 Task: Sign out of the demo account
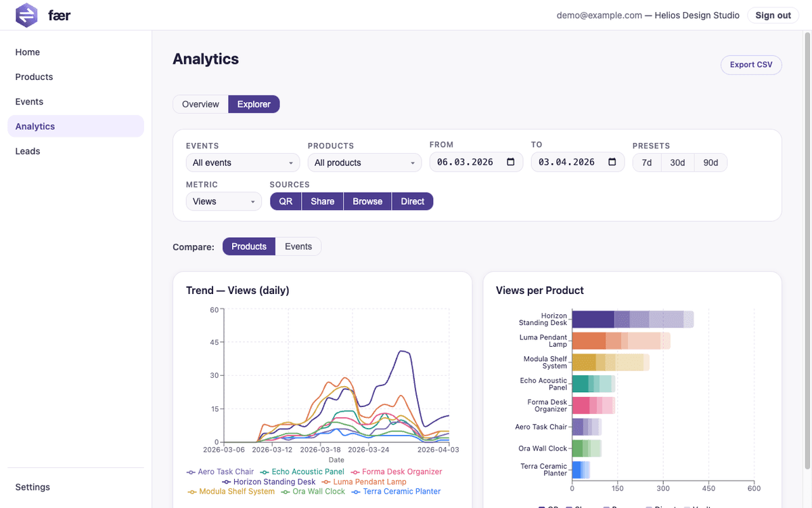point(773,15)
